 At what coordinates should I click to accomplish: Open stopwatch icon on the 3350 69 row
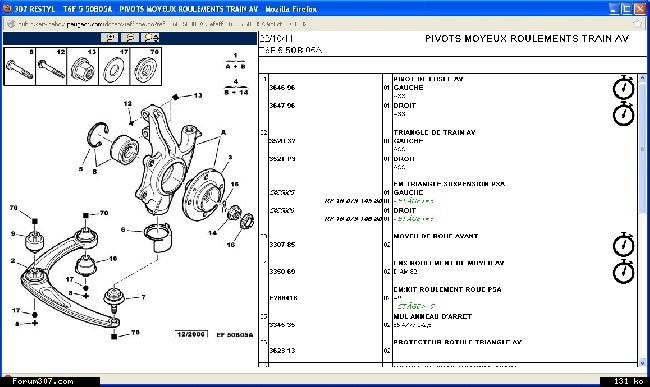click(623, 271)
